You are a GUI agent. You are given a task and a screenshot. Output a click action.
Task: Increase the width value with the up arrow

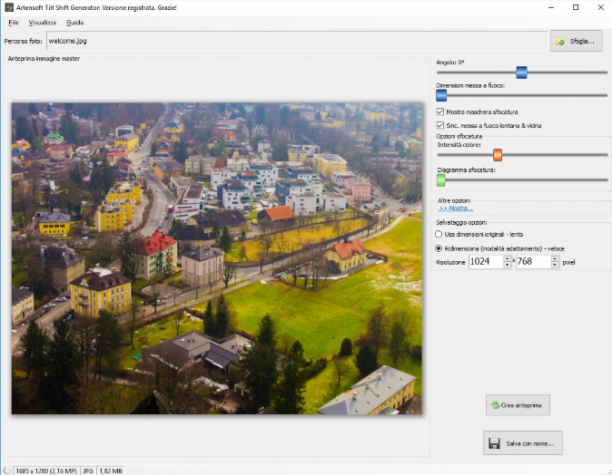click(507, 258)
